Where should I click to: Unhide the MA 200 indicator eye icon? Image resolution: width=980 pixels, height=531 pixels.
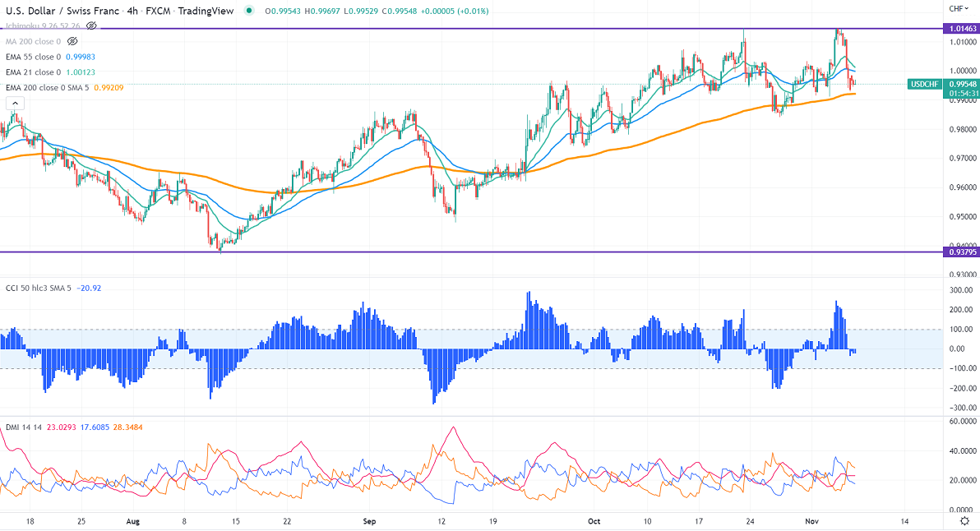click(x=72, y=41)
